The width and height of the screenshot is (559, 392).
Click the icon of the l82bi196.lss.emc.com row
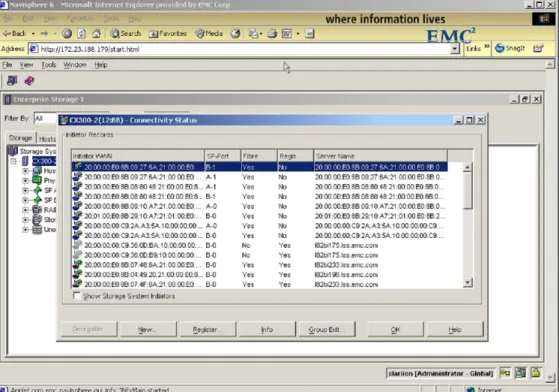pyautogui.click(x=77, y=274)
